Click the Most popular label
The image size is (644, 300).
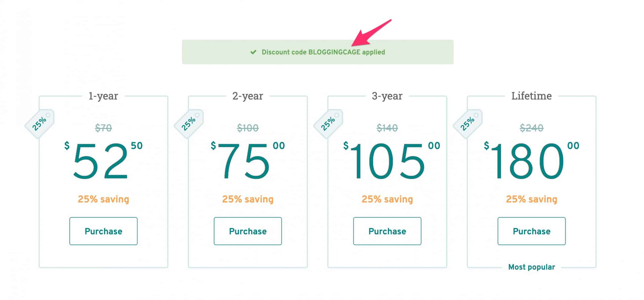pyautogui.click(x=532, y=267)
